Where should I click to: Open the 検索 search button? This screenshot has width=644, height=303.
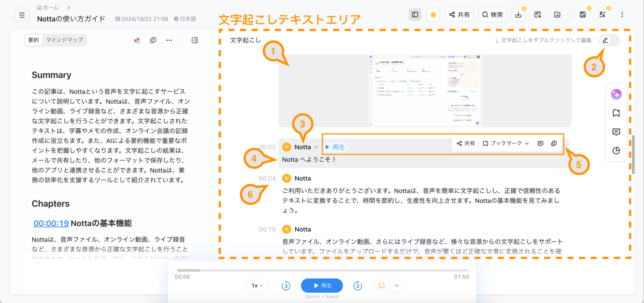point(492,15)
